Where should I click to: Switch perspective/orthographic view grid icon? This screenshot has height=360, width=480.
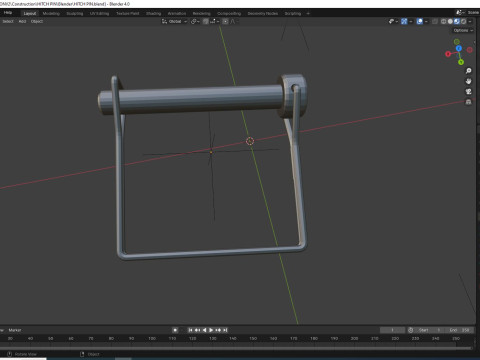coord(468,102)
